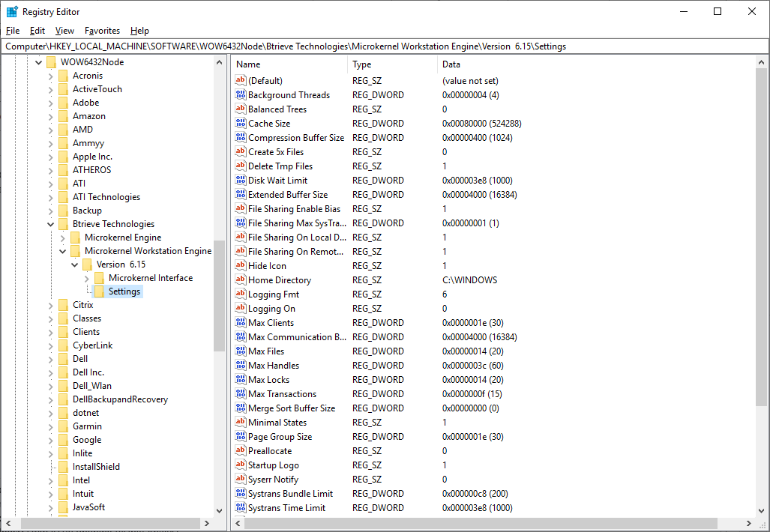770x532 pixels.
Task: Open the Edit menu
Action: click(37, 31)
